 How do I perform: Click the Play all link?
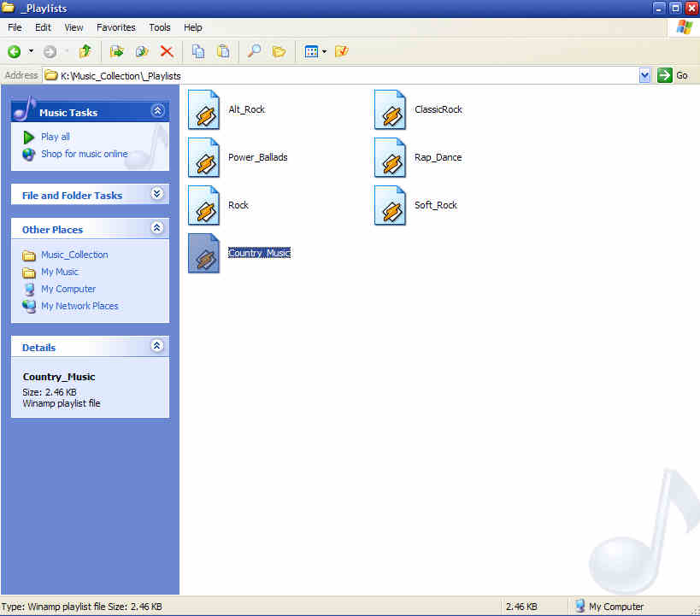pos(56,137)
